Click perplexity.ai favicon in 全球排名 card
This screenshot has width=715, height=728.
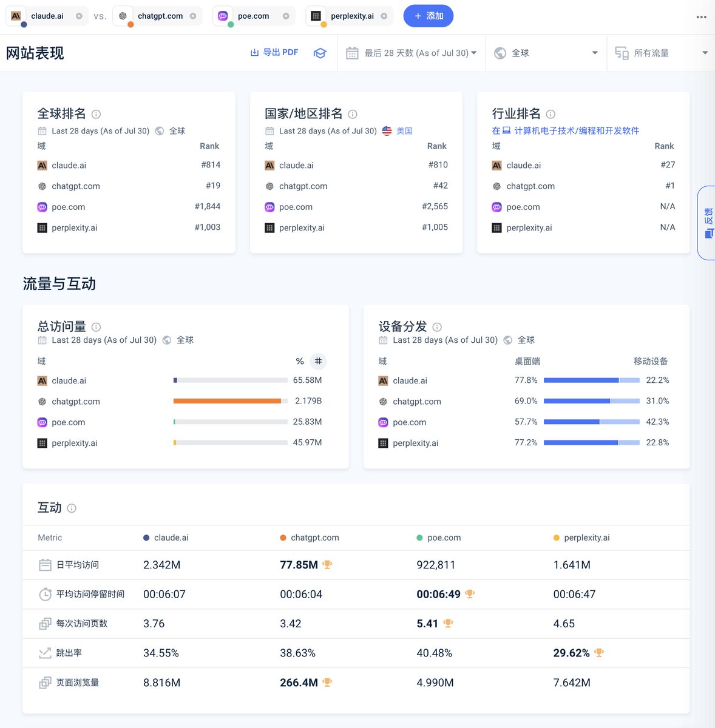tap(42, 228)
